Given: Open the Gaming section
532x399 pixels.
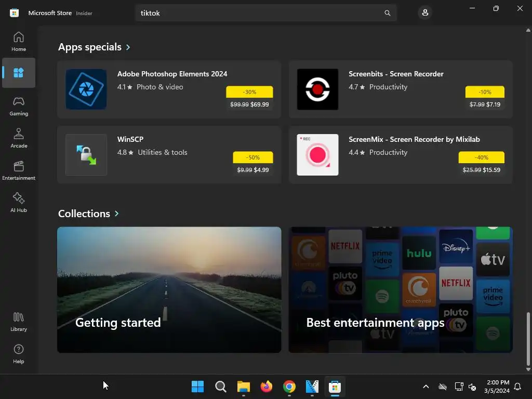Looking at the screenshot, I should [19, 106].
